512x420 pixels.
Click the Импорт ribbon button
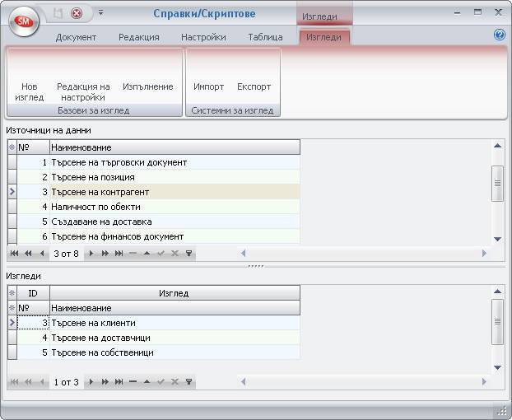coord(208,86)
